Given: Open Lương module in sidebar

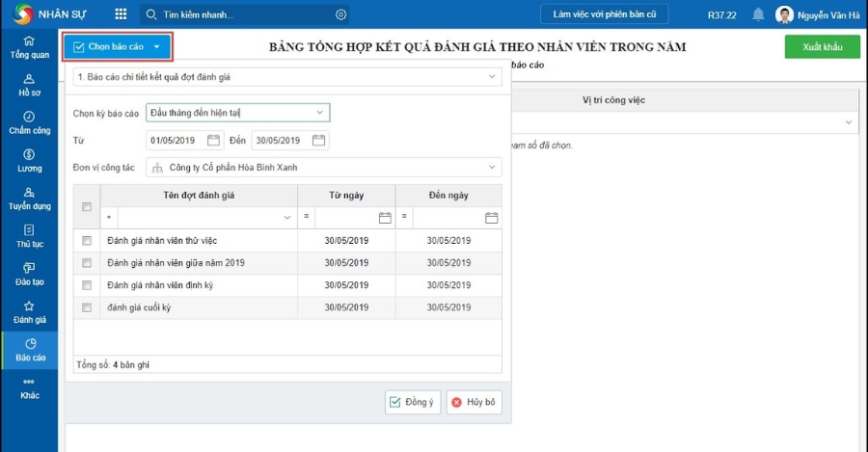Looking at the screenshot, I should pos(29,160).
